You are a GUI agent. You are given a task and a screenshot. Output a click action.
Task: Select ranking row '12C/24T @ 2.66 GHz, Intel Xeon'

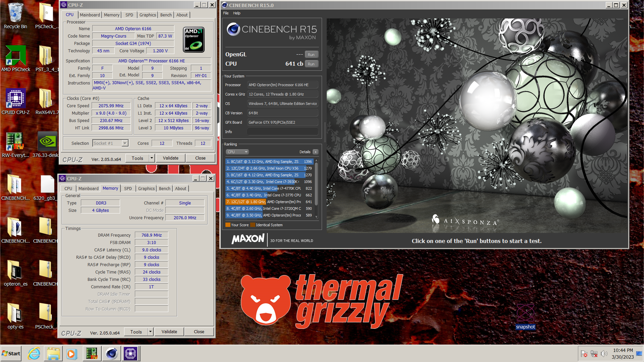pyautogui.click(x=269, y=168)
